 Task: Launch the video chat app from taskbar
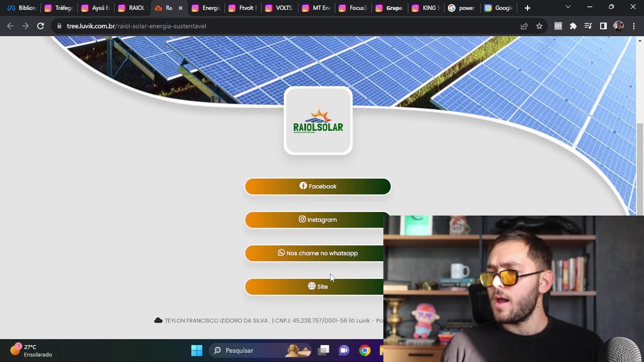344,350
